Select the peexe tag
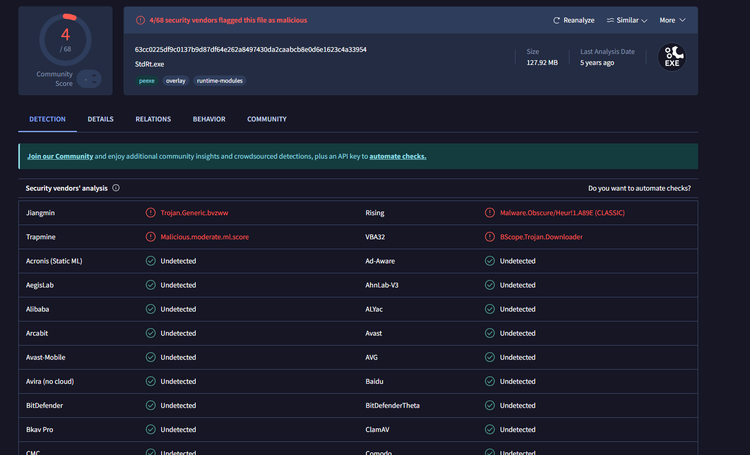 point(146,81)
